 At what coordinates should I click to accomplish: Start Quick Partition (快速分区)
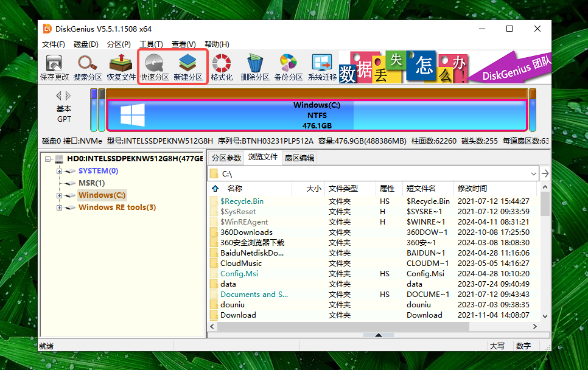(x=155, y=68)
